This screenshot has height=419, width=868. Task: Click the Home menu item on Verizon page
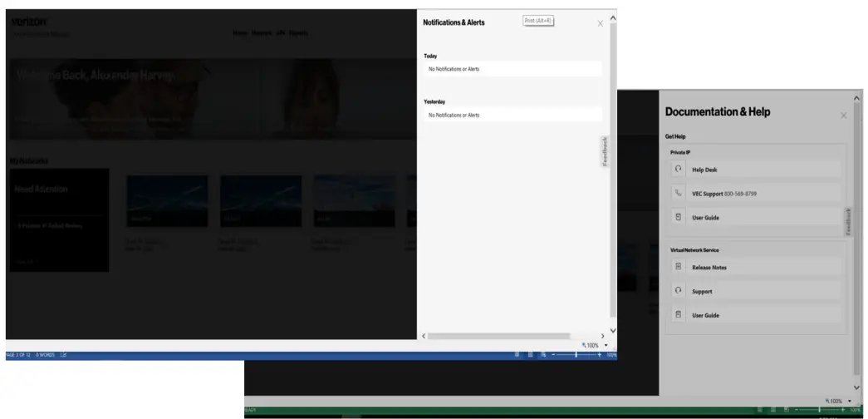[240, 33]
